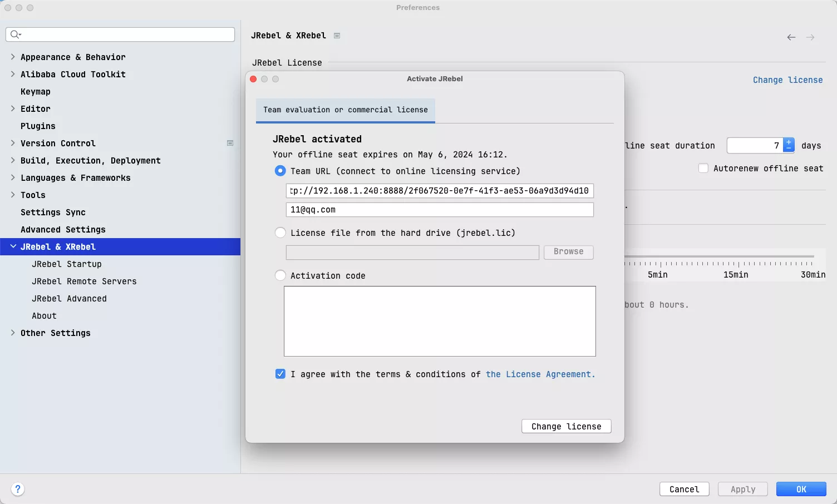Open the Team evaluation or commercial license tab
The width and height of the screenshot is (837, 504).
(345, 110)
